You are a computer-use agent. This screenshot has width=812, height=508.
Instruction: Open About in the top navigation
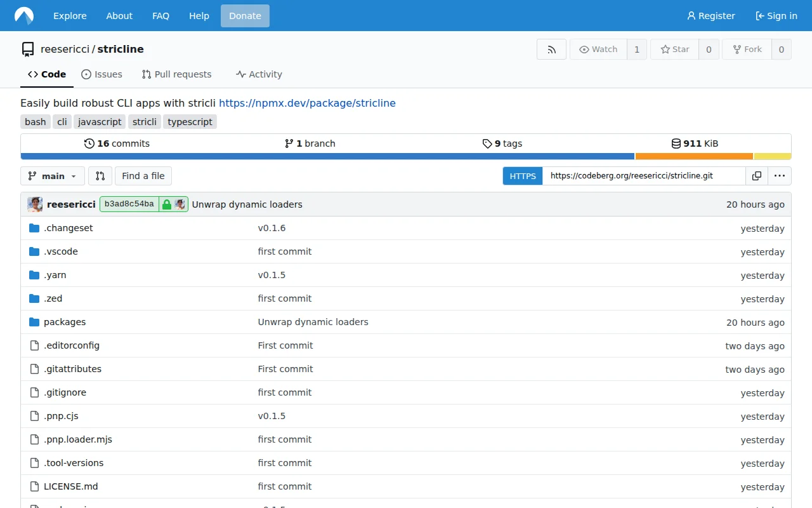[119, 16]
